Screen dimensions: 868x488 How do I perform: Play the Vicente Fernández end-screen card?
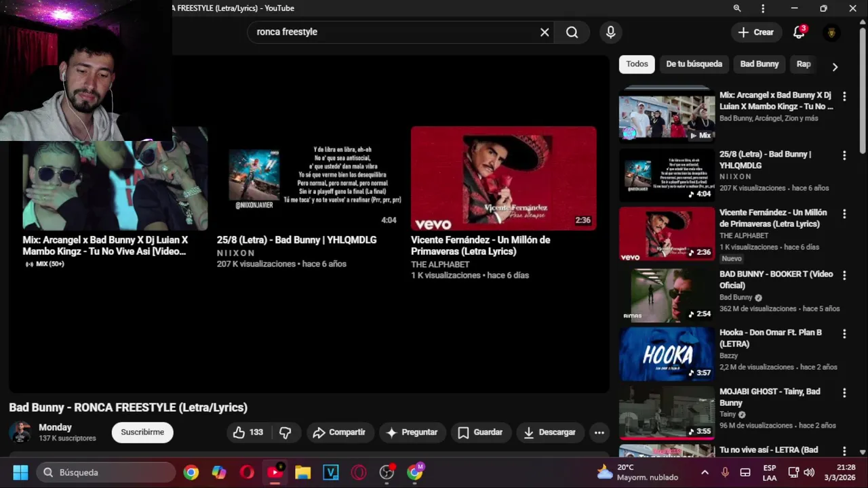(x=503, y=178)
